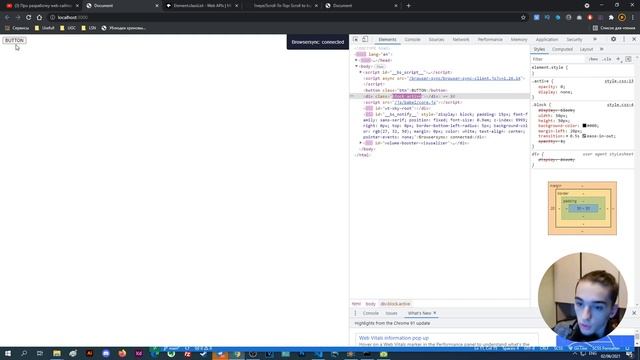Open the drawer Console tab
This screenshot has height=360, width=640.
[371, 313]
